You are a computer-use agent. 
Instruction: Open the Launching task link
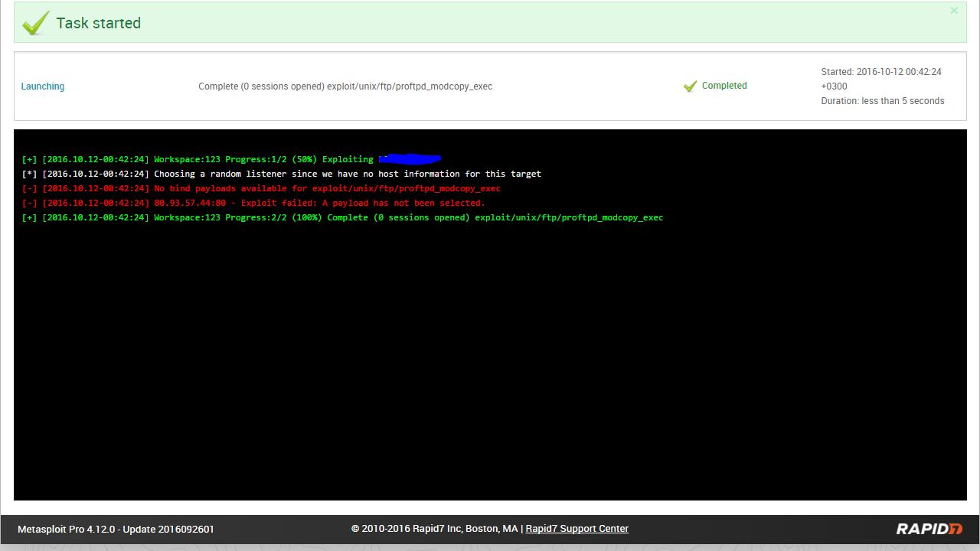tap(43, 86)
